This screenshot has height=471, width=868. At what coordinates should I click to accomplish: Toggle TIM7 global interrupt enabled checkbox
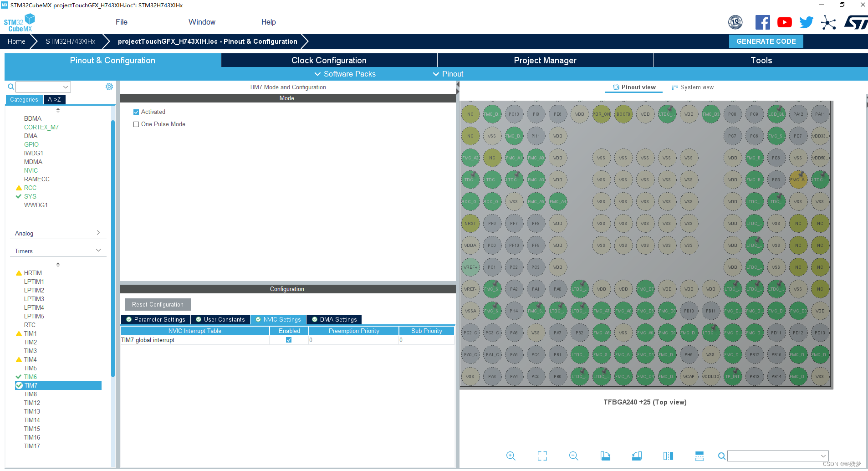[289, 340]
